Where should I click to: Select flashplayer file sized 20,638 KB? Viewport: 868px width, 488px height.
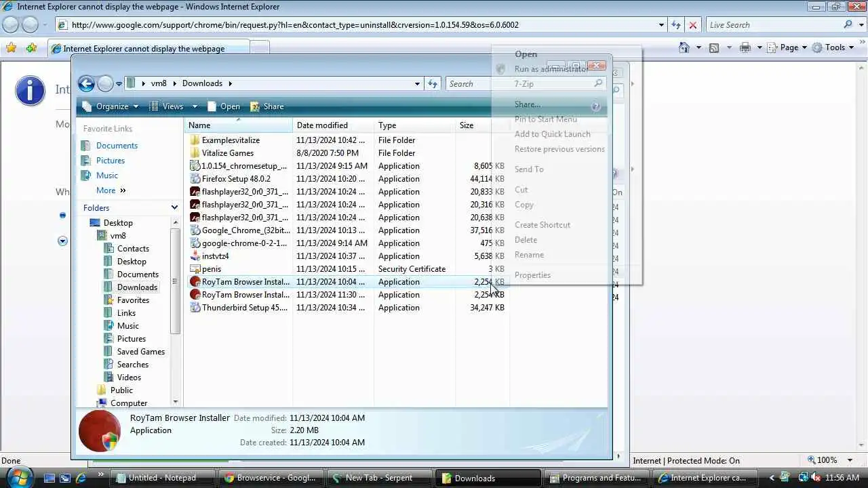tap(348, 218)
